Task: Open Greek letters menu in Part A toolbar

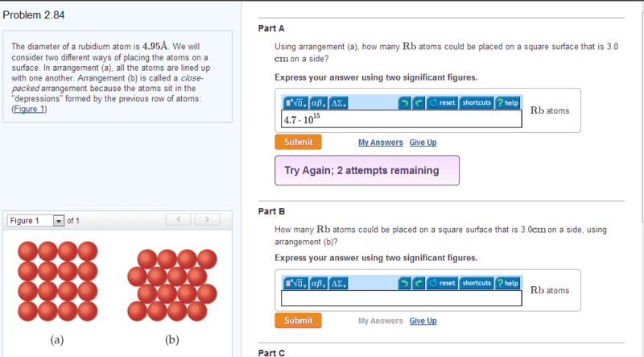Action: (x=318, y=102)
